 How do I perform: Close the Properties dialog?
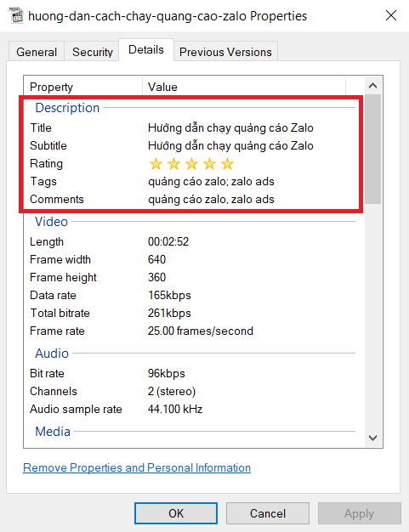coord(391,15)
